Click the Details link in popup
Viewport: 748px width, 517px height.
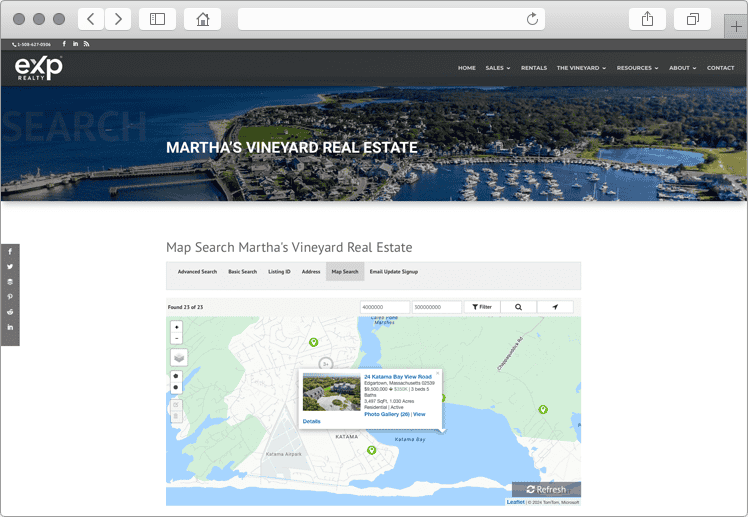[312, 422]
